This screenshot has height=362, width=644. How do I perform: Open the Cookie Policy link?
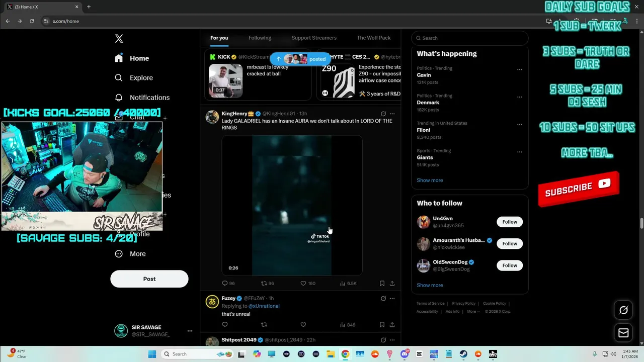click(494, 303)
